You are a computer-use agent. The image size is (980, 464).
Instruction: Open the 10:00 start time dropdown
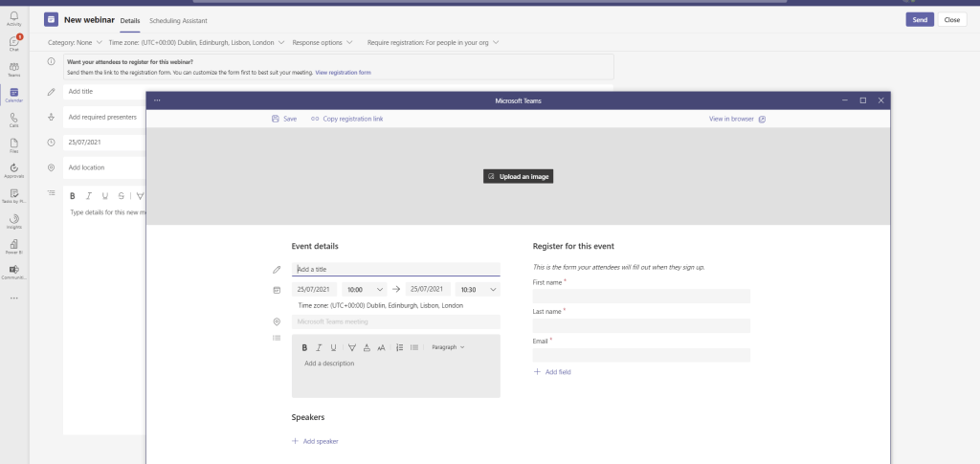tap(364, 289)
